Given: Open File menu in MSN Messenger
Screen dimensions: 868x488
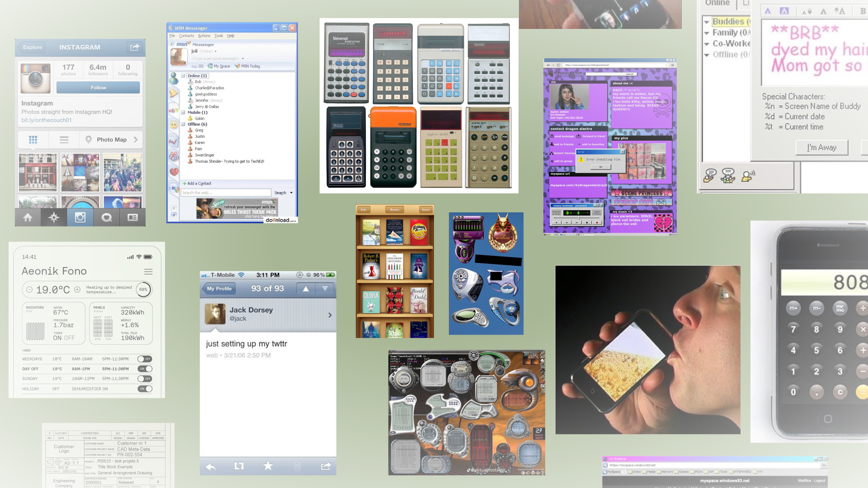Looking at the screenshot, I should tap(172, 36).
